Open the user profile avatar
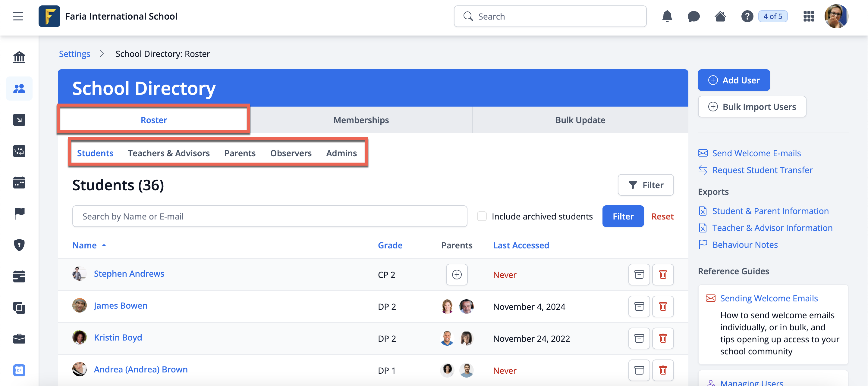 click(x=836, y=16)
